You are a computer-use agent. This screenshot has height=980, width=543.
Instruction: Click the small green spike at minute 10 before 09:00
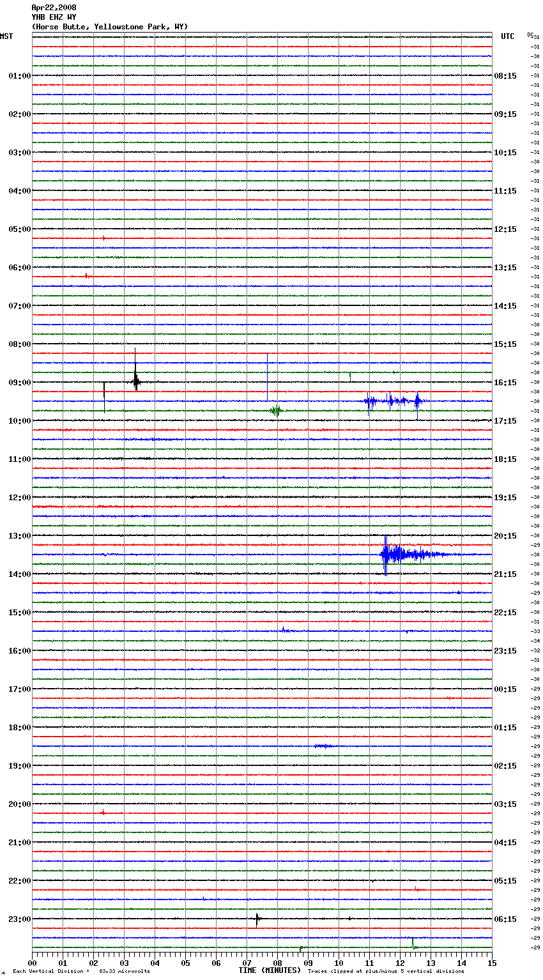coord(350,376)
